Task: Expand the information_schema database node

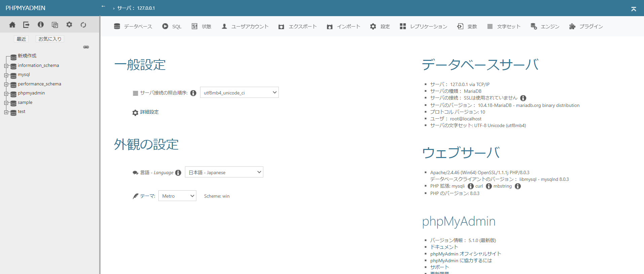Action: click(x=6, y=66)
